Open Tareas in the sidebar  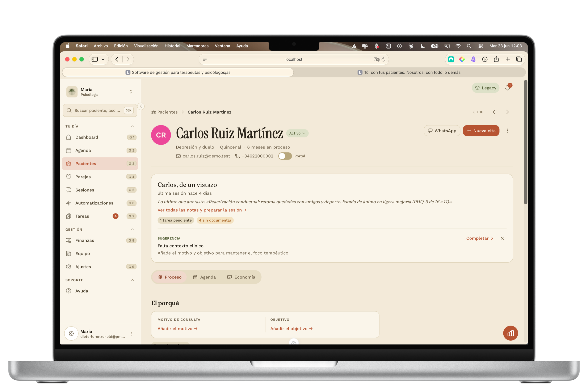click(100, 216)
